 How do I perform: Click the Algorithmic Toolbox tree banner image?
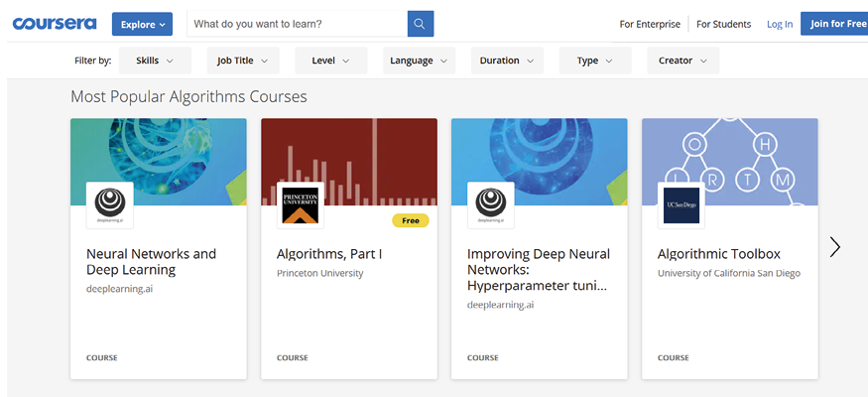(x=729, y=162)
